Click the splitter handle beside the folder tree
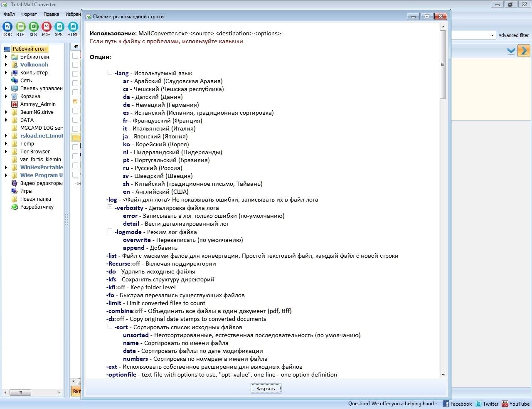Image resolution: width=532 pixels, height=409 pixels. click(66, 219)
